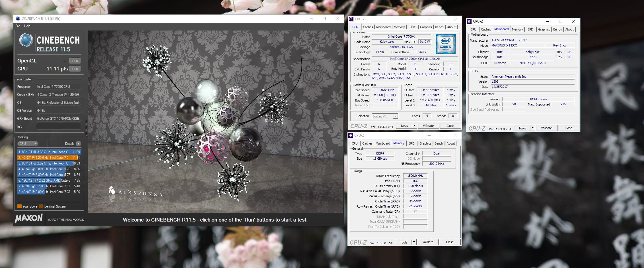Click the Intel Core i7 badge in CPU-Z

click(x=445, y=44)
